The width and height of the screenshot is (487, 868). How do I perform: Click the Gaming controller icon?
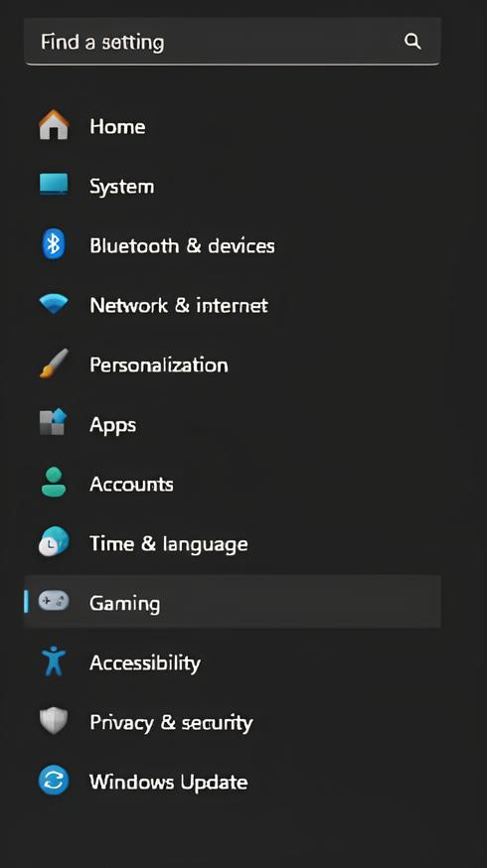[54, 601]
